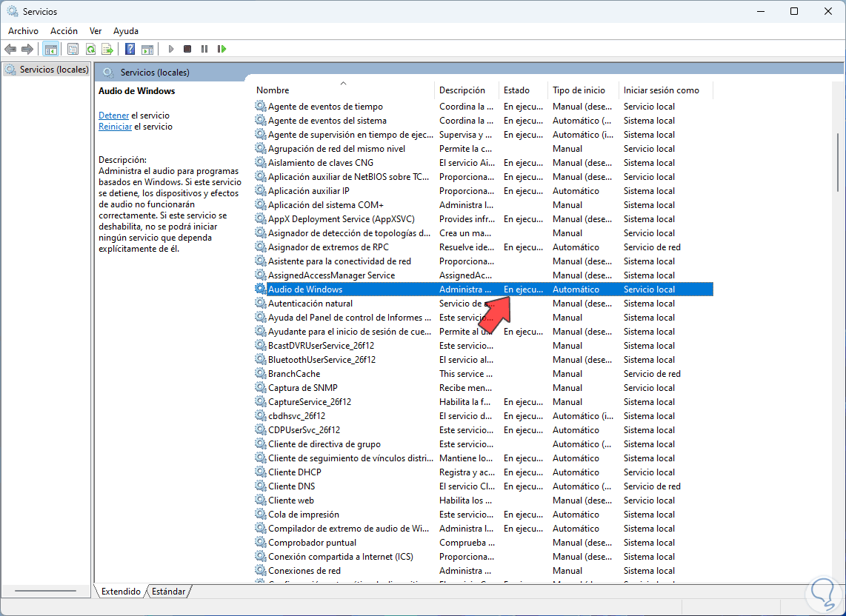Image resolution: width=846 pixels, height=616 pixels.
Task: Click the services list vertical scrollbar thumb
Action: (837, 162)
